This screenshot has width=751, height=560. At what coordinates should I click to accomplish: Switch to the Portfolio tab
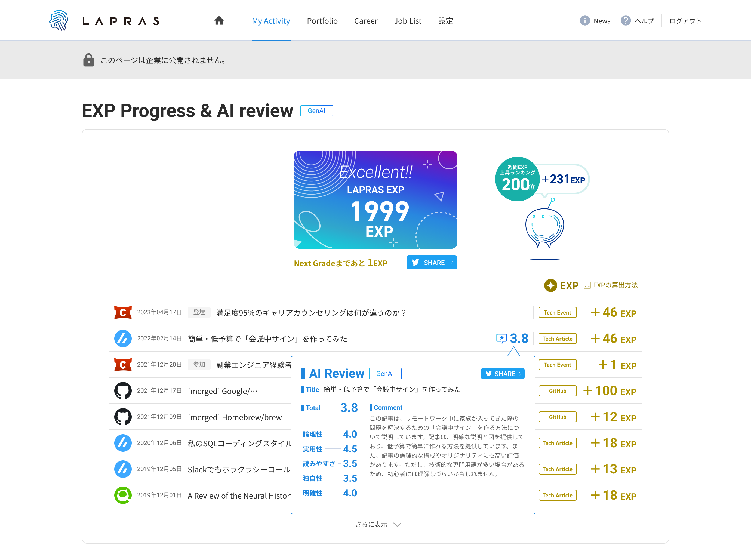pyautogui.click(x=322, y=21)
